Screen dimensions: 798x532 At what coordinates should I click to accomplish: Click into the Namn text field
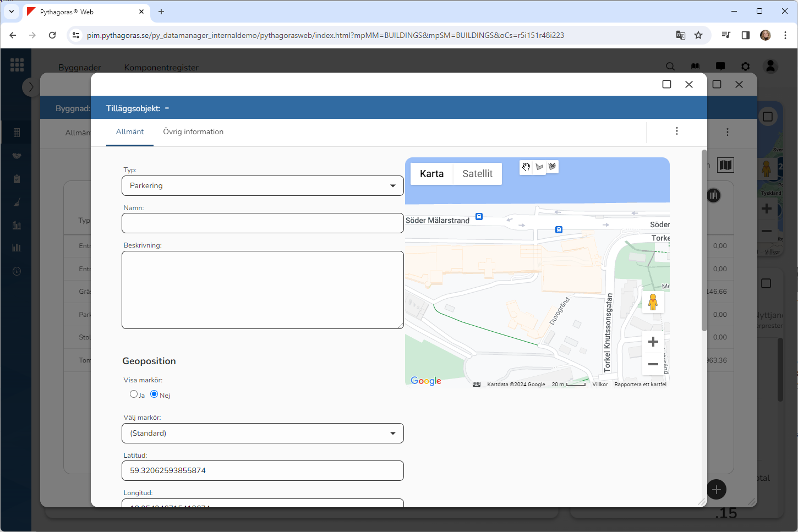(x=263, y=223)
